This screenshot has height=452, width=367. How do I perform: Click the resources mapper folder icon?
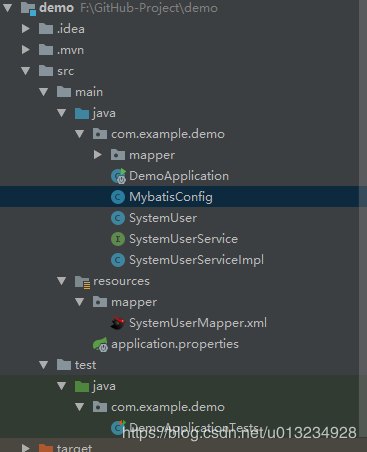pos(100,302)
